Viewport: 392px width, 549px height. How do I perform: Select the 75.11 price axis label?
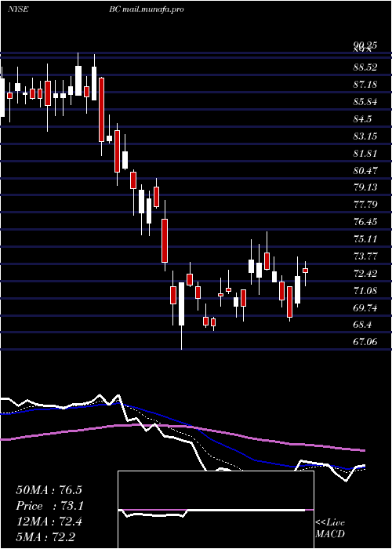click(x=365, y=238)
